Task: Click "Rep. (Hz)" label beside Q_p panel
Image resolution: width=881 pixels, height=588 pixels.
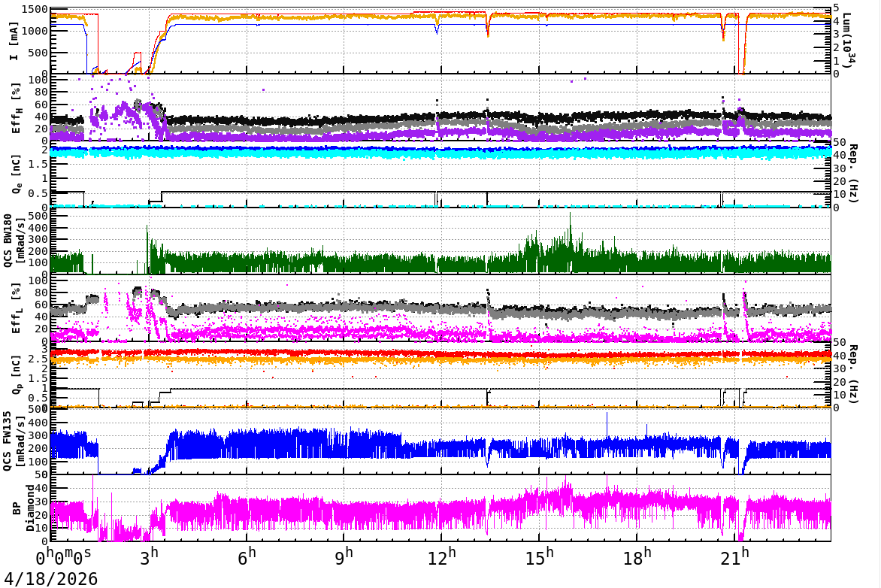Action: tap(852, 374)
